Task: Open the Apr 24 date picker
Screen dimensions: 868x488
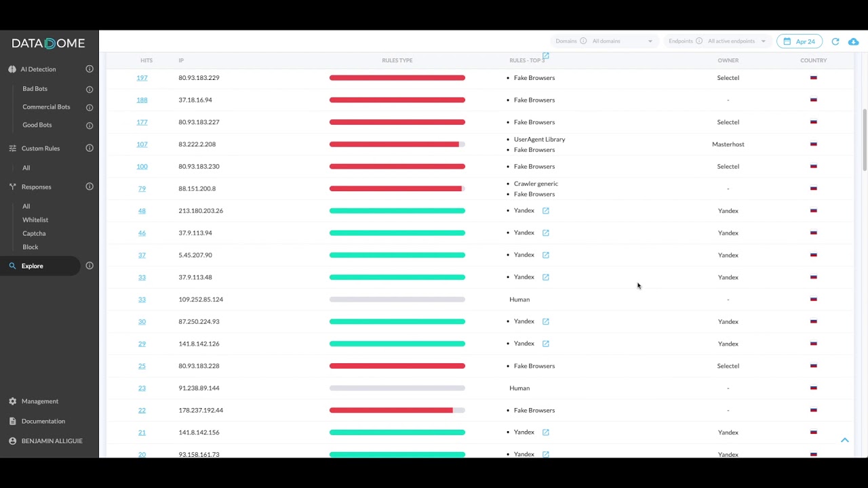Action: pyautogui.click(x=800, y=41)
